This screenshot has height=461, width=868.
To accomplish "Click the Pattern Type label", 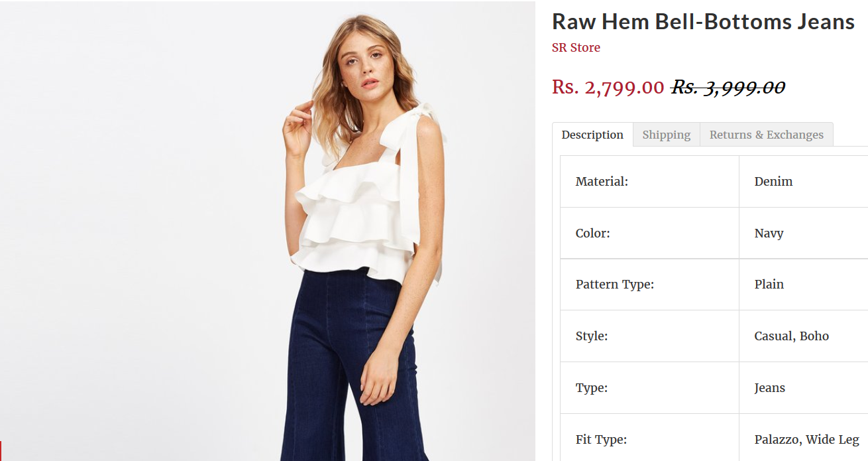I will coord(614,285).
